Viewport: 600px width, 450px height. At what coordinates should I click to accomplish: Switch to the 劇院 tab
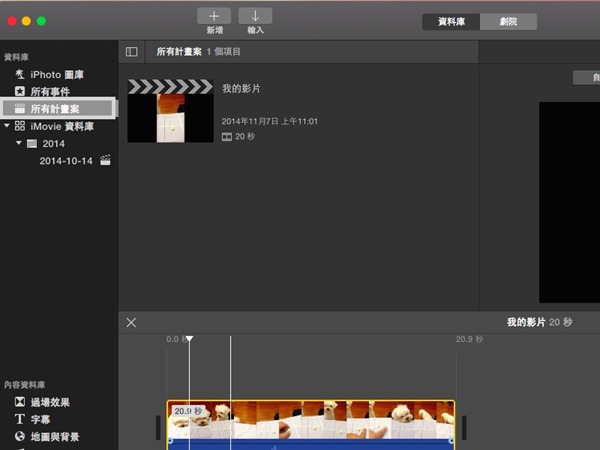[508, 22]
